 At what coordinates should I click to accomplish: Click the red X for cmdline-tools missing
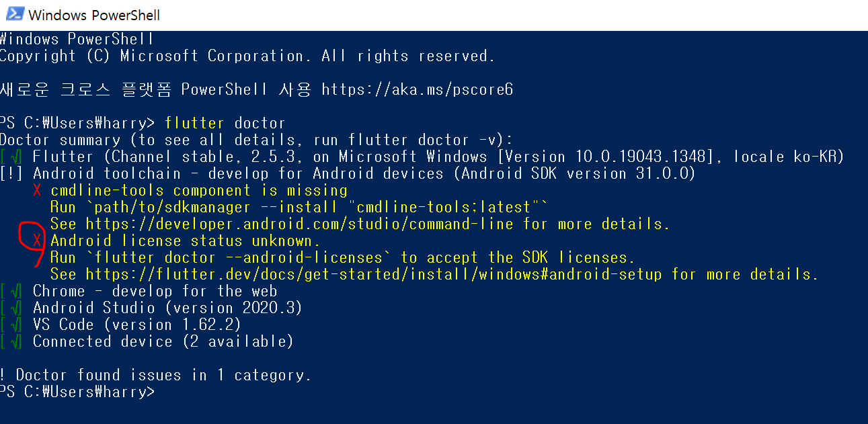click(37, 190)
